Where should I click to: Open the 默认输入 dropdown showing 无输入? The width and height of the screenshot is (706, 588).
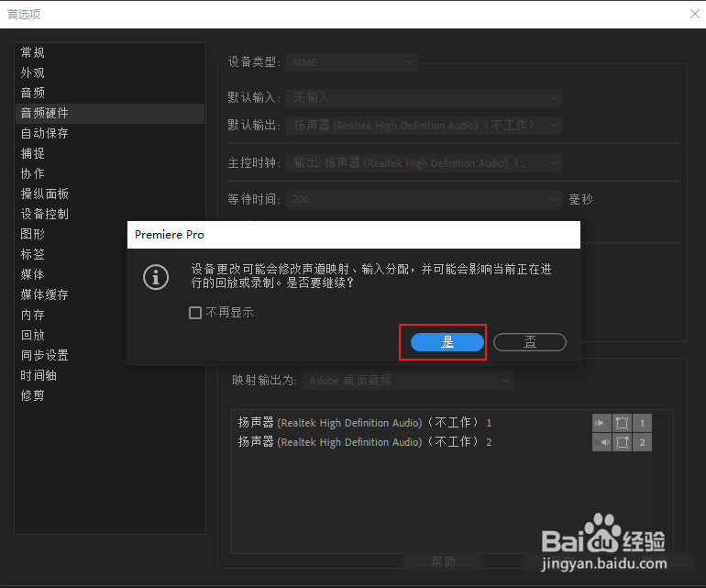click(x=424, y=97)
